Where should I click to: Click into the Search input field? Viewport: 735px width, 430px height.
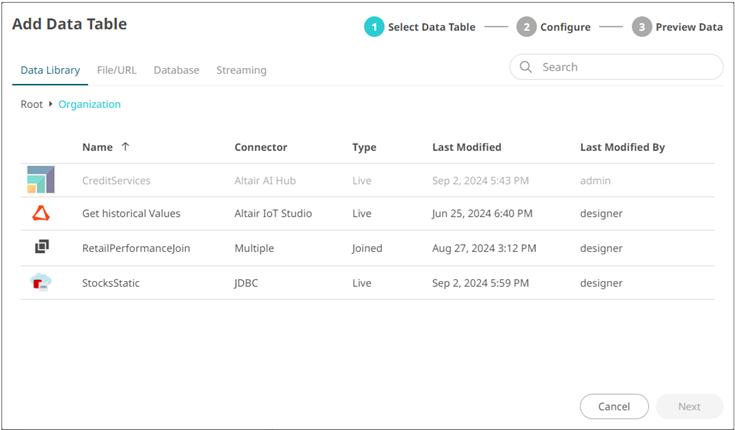click(625, 67)
